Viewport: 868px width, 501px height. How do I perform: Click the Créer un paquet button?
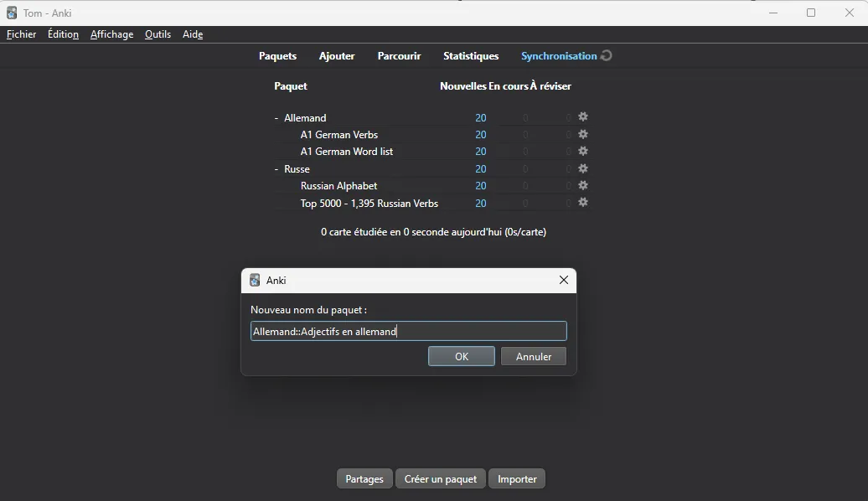click(440, 479)
